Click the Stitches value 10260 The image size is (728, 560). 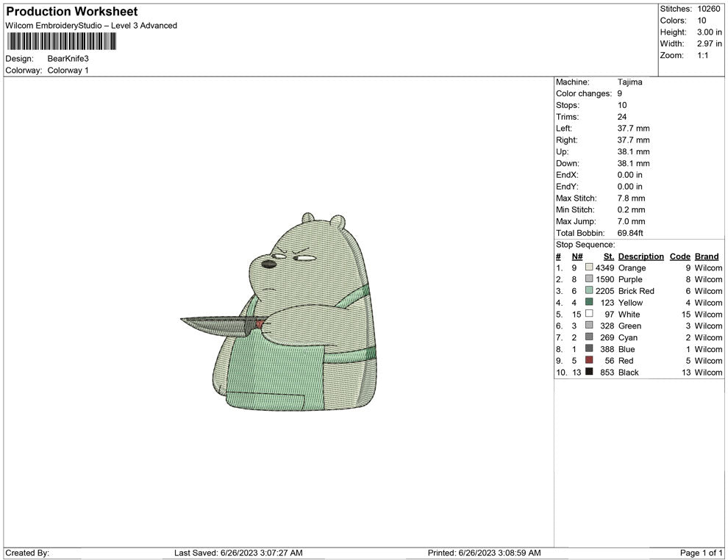tap(708, 9)
